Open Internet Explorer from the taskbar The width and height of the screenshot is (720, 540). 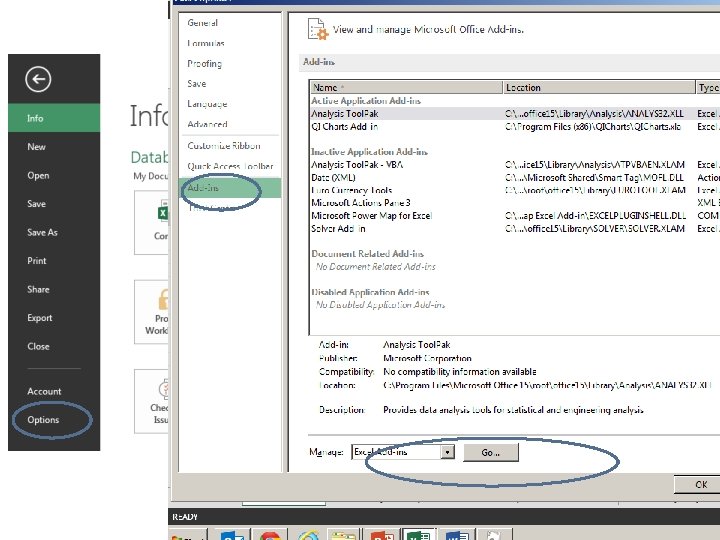(308, 534)
